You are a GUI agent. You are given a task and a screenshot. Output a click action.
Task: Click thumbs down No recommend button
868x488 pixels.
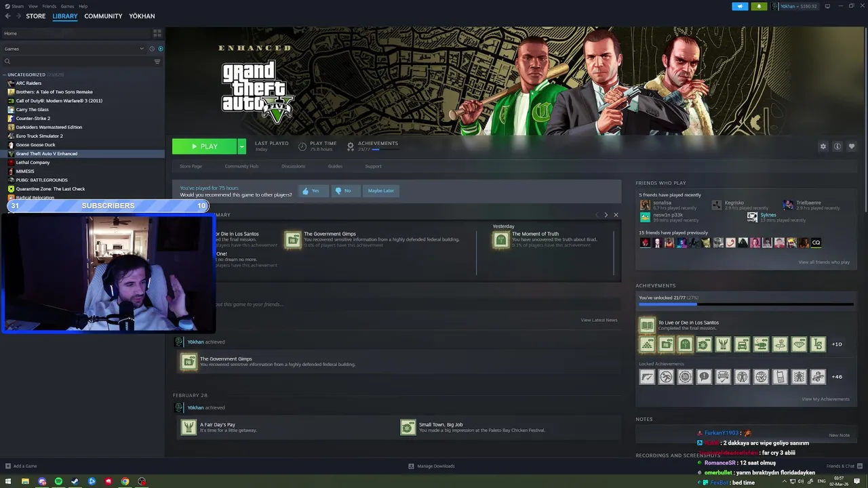pos(344,190)
